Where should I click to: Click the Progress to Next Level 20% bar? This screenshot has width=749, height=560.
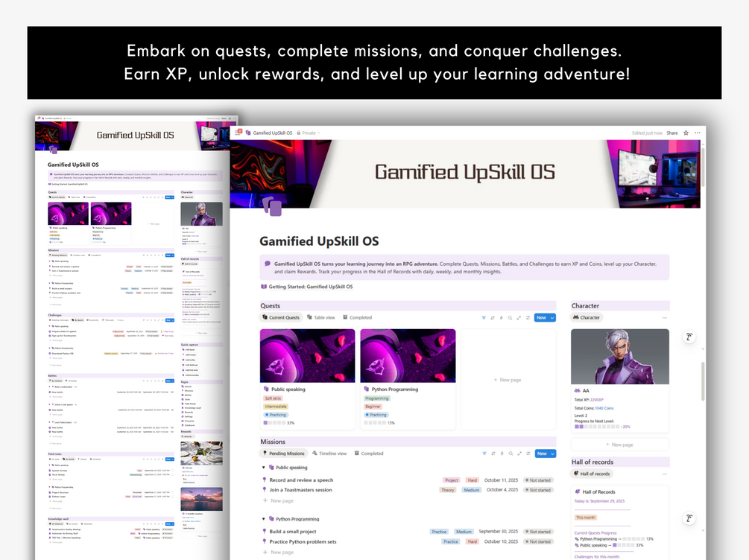602,427
